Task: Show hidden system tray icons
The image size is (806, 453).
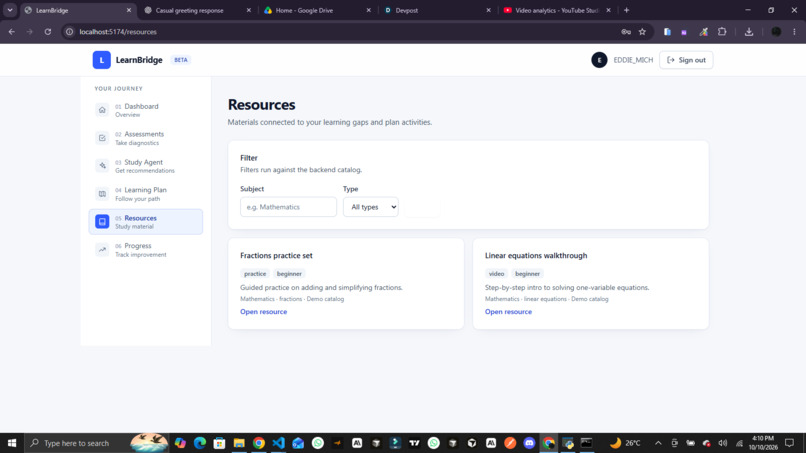Action: pos(658,443)
